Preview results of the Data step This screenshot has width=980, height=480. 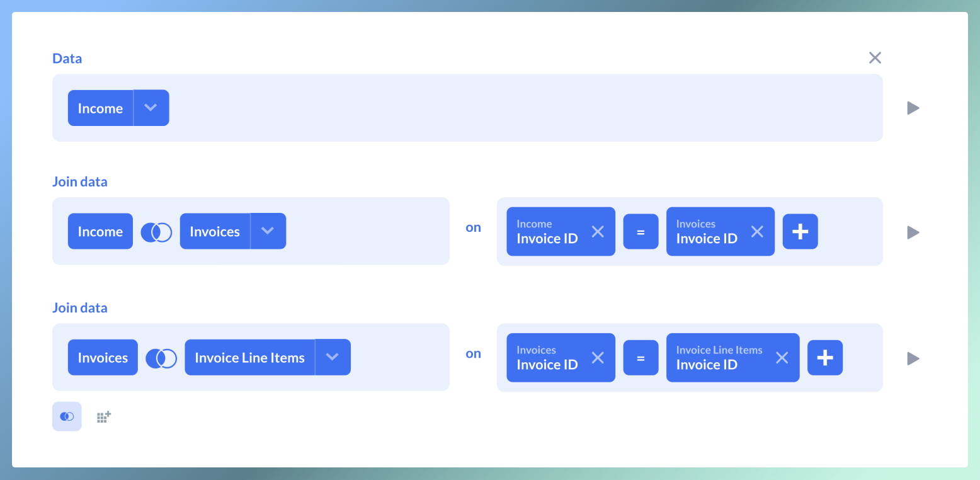pos(913,108)
